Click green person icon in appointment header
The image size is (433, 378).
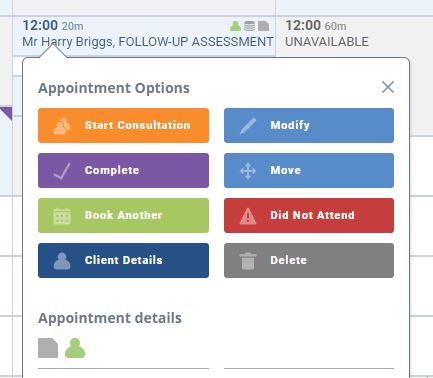click(235, 26)
